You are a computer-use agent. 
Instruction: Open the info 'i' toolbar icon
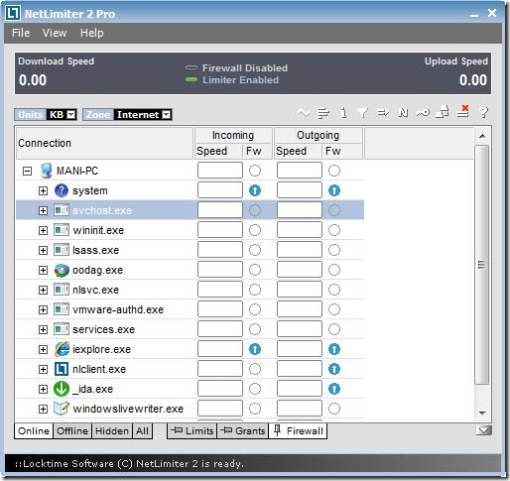coord(343,113)
